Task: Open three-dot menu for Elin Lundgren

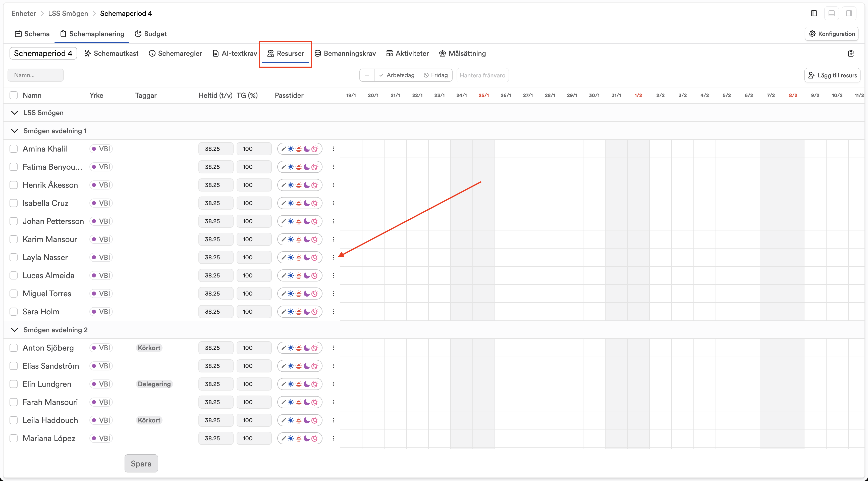Action: (333, 384)
